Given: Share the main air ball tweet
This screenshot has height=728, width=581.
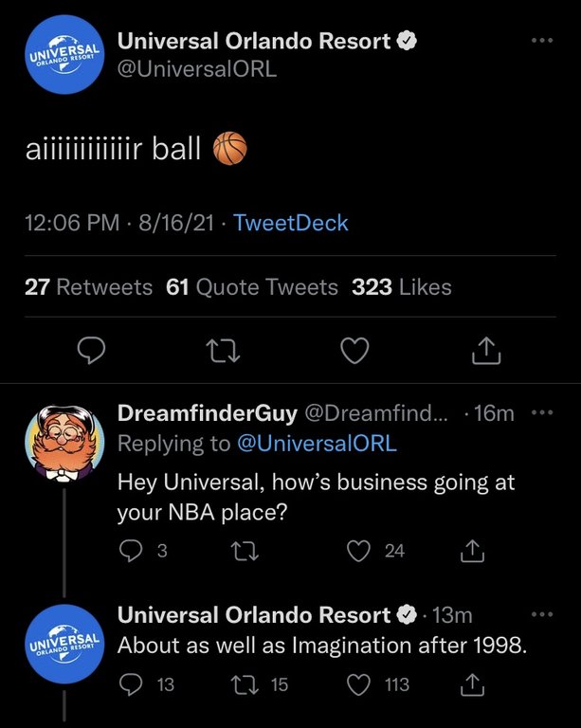Looking at the screenshot, I should (x=484, y=351).
